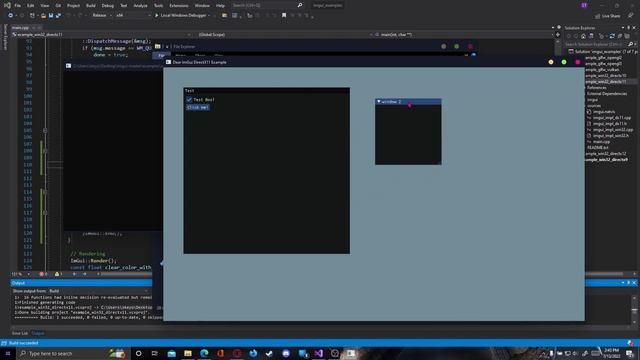Select imgui_impl_win32.cpp in Solution Explorer
This screenshot has height=360, width=640.
pos(613,130)
